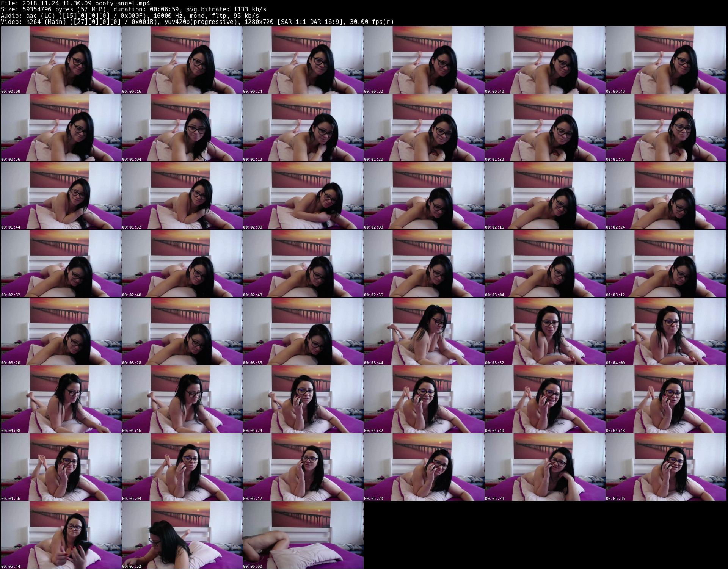Screen dimensions: 728x569
Task: Choose the thumbnail marked 00:01:20
Action: click(x=424, y=128)
